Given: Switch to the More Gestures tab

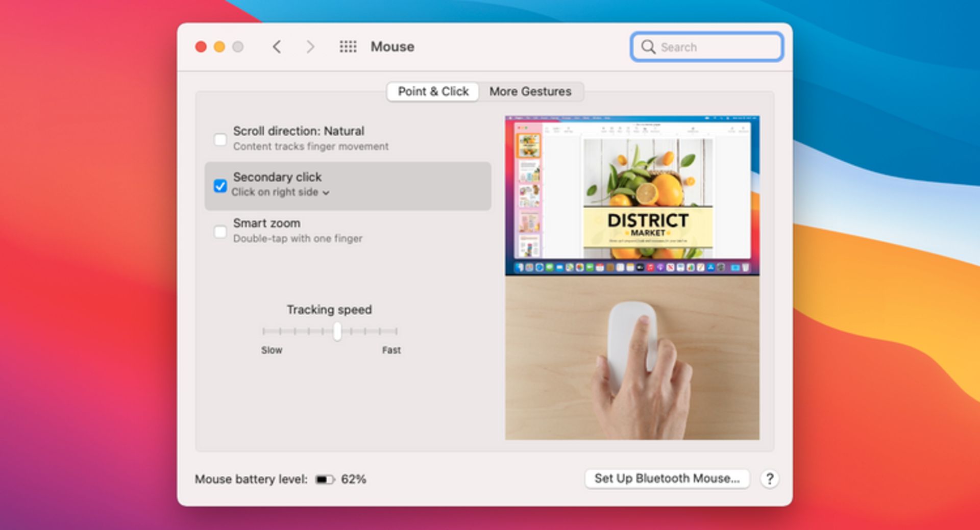Looking at the screenshot, I should pos(530,91).
